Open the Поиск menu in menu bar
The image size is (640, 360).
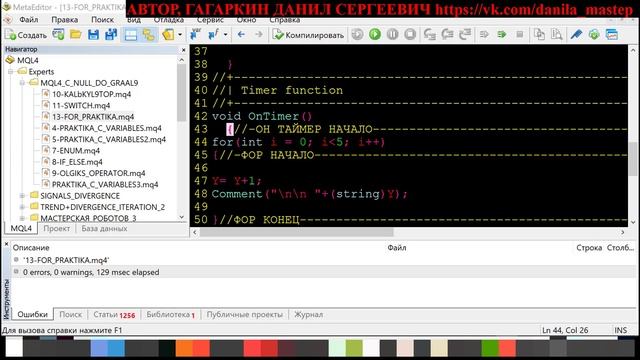pos(102,20)
